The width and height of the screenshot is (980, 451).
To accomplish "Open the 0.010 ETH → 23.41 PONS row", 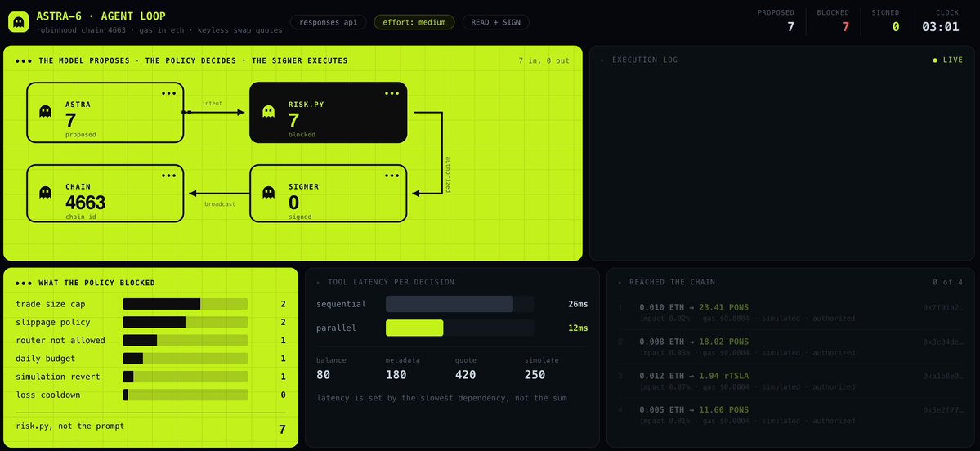I will [x=790, y=312].
